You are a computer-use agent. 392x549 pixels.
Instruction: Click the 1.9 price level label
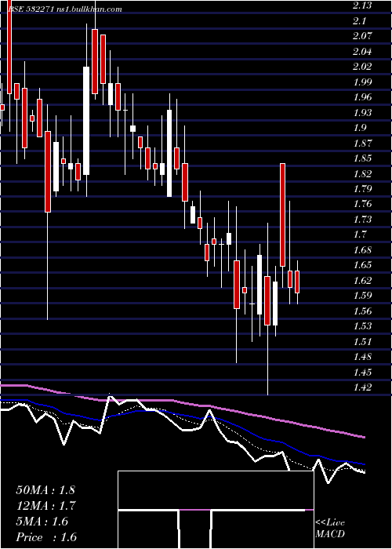[x=359, y=128]
